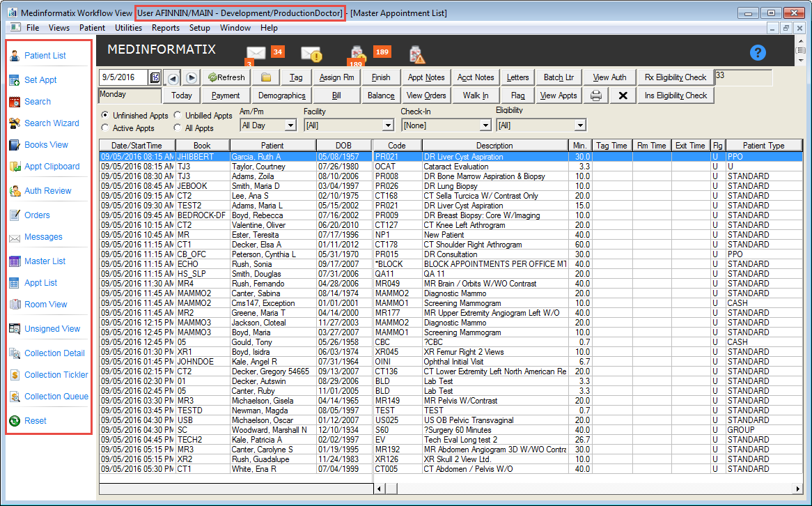Click the Description column header
Image resolution: width=812 pixels, height=506 pixels.
494,146
